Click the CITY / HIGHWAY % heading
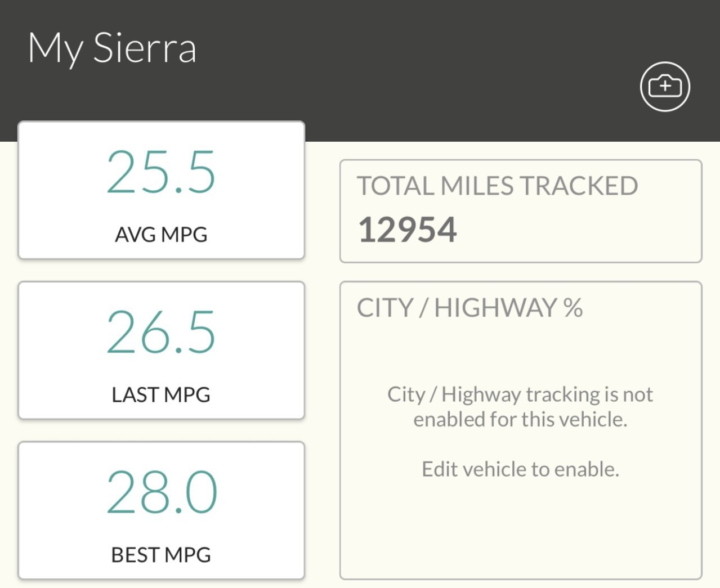 [x=470, y=308]
